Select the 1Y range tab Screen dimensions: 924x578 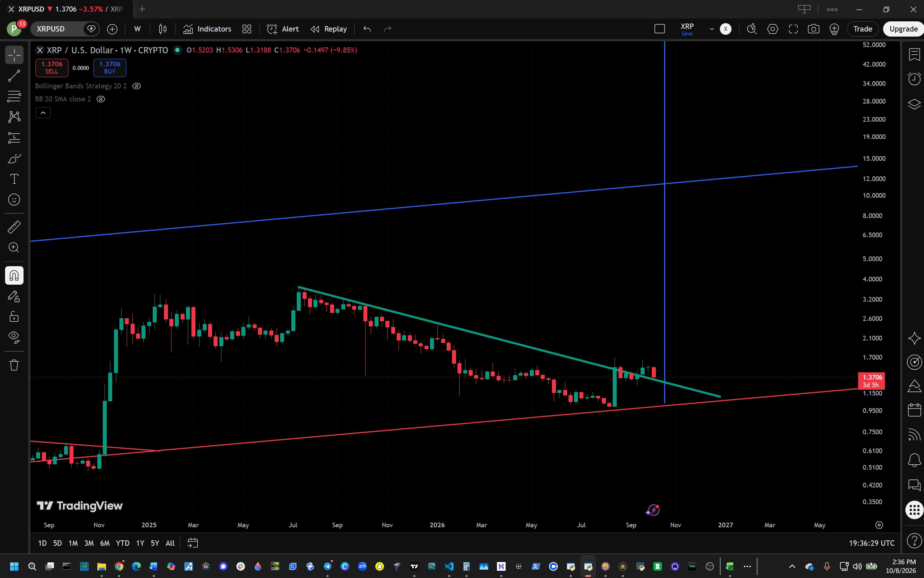pos(140,543)
